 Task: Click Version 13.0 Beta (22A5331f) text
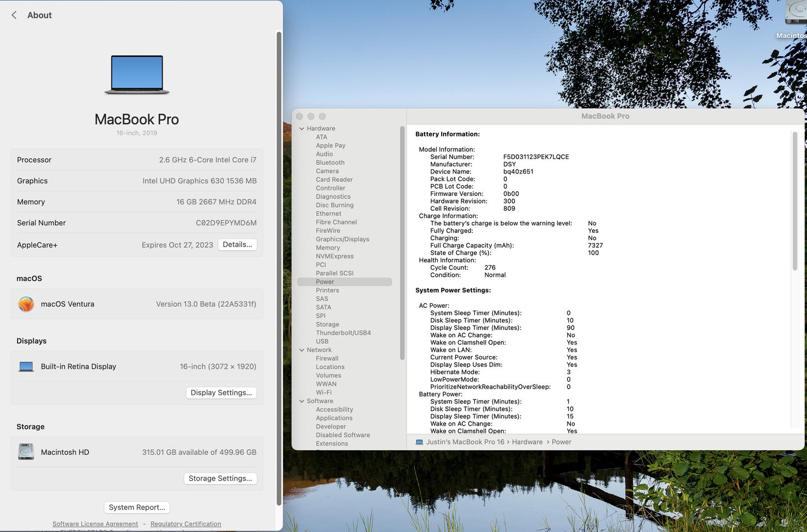(206, 304)
